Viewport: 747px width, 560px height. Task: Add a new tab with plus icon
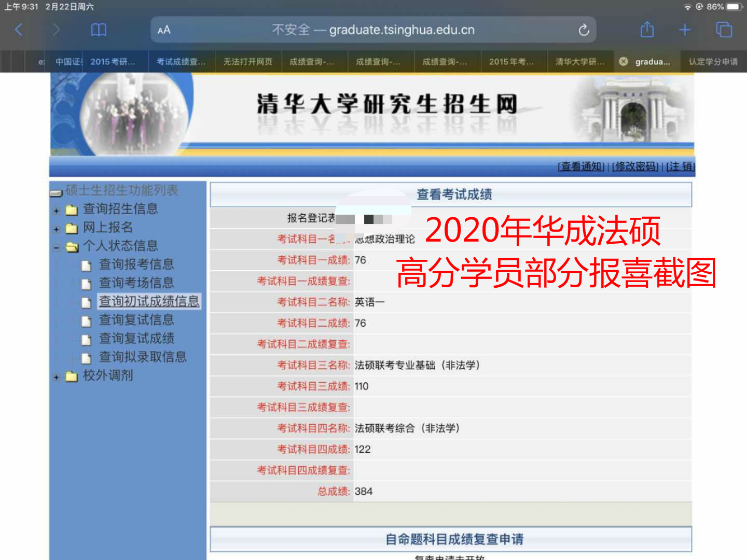685,30
